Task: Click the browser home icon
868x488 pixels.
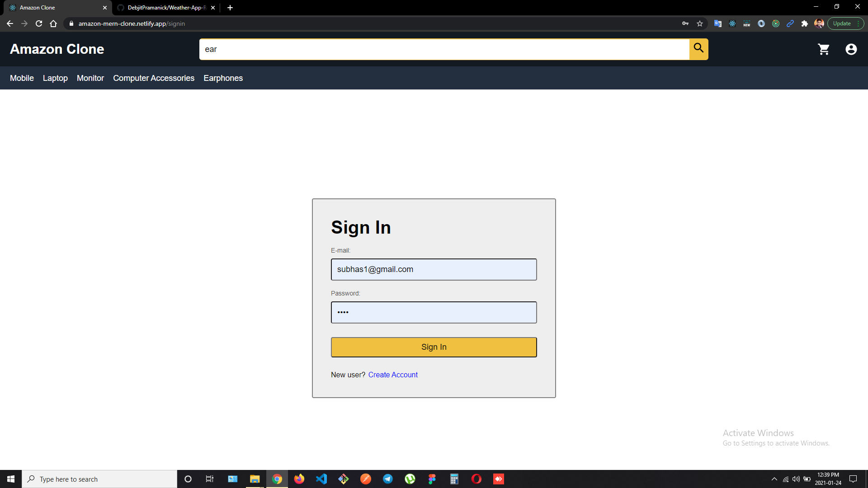Action: click(53, 23)
